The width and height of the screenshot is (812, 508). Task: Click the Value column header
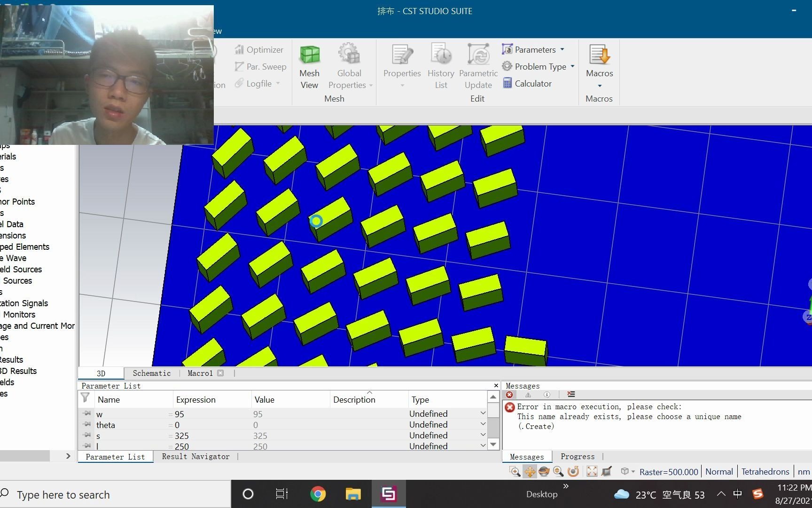coord(290,400)
